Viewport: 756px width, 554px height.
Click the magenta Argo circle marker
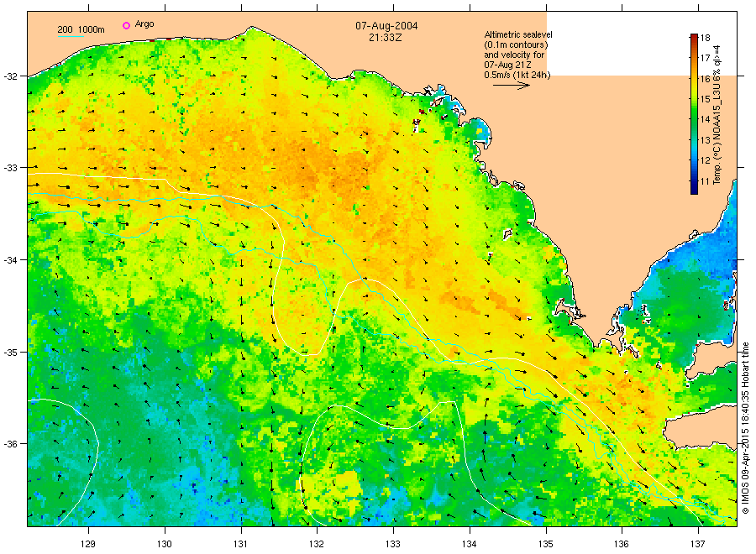(126, 25)
